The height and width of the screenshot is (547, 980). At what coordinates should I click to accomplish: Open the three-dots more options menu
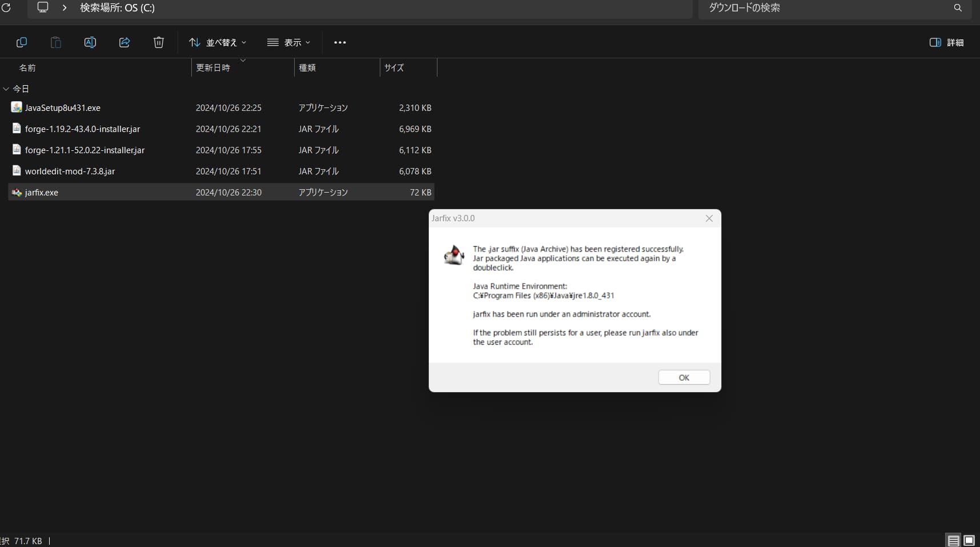[x=340, y=42]
